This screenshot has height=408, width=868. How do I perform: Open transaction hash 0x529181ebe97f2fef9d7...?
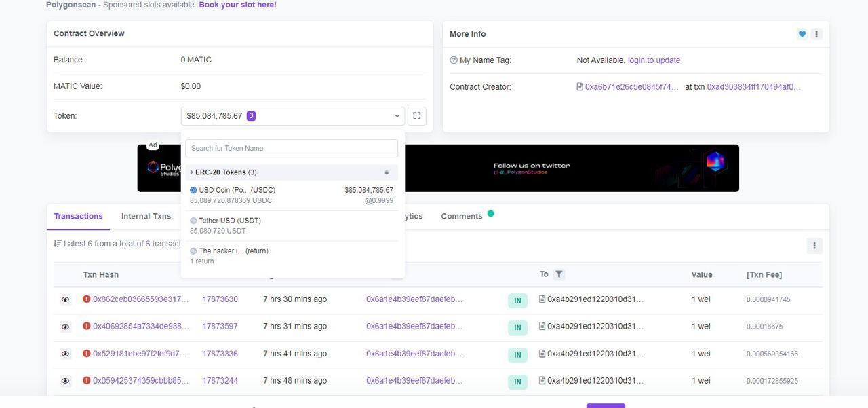(x=140, y=354)
